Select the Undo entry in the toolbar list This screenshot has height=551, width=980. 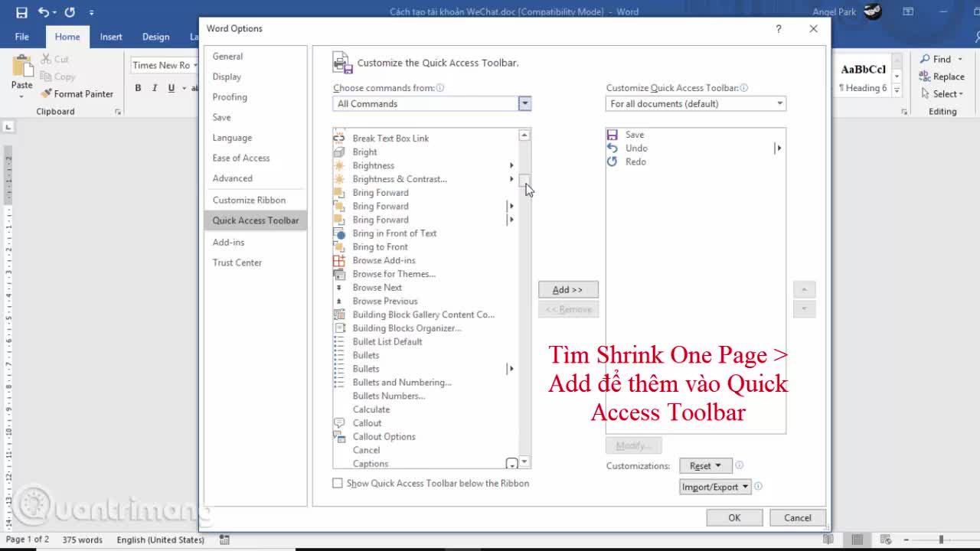(695, 148)
